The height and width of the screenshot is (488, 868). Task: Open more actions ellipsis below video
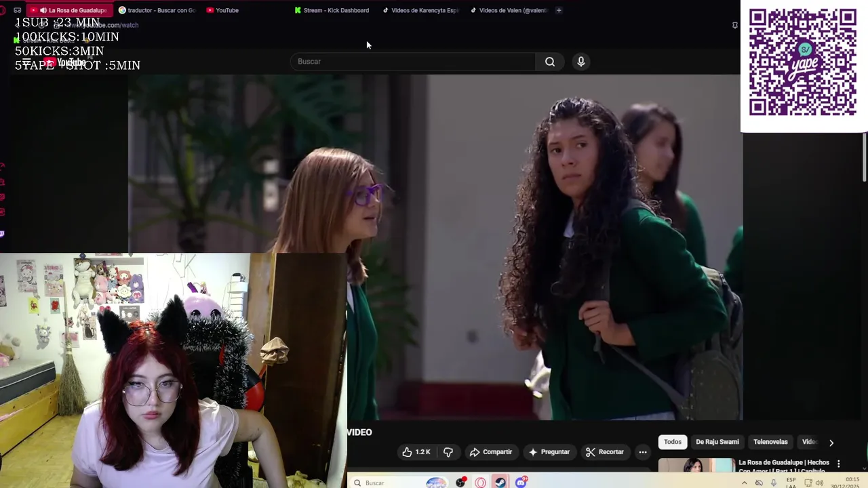[x=643, y=452]
